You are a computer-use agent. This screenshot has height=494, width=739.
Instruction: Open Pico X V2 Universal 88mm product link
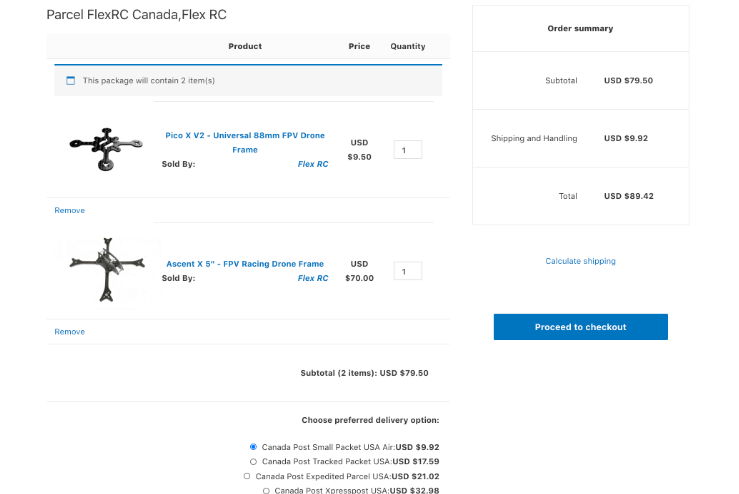[245, 142]
